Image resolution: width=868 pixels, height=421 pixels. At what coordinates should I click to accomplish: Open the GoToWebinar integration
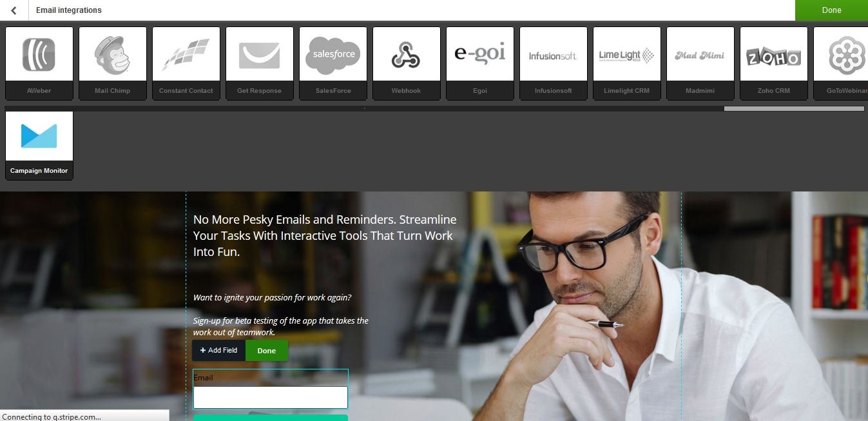pos(841,63)
